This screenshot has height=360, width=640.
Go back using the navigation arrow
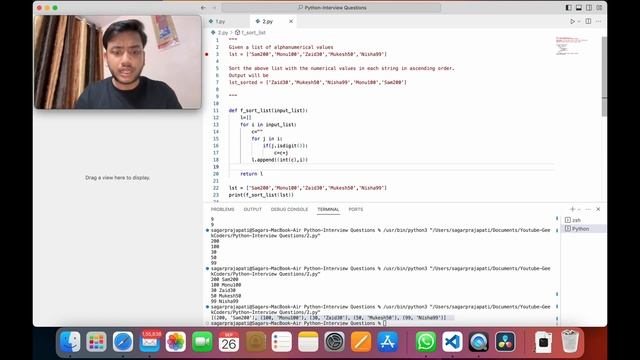[x=203, y=8]
